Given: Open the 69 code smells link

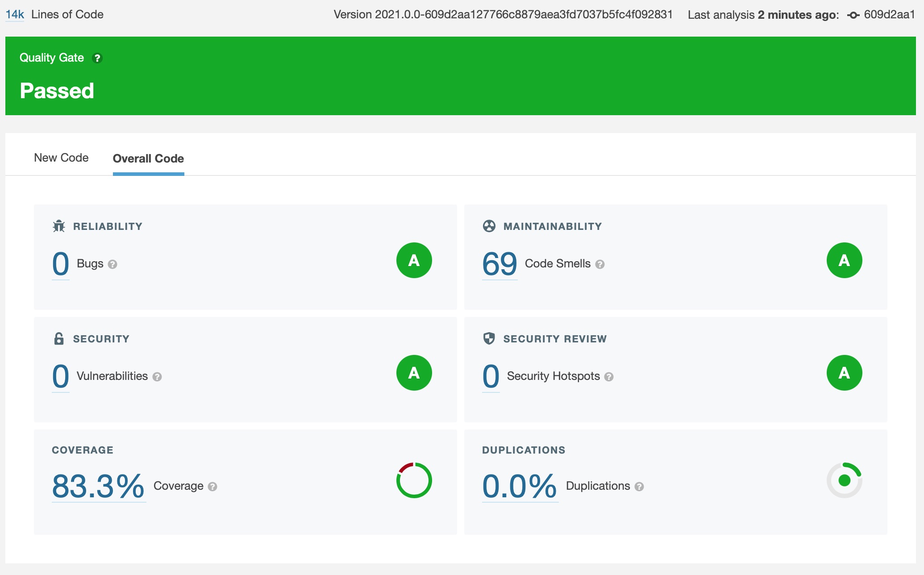Looking at the screenshot, I should [x=499, y=264].
